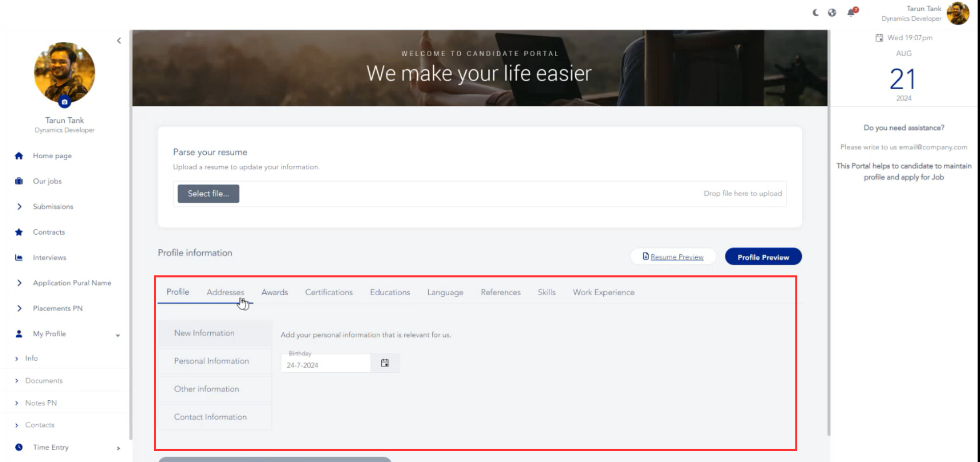
Task: Select the New Information section
Action: pyautogui.click(x=215, y=333)
